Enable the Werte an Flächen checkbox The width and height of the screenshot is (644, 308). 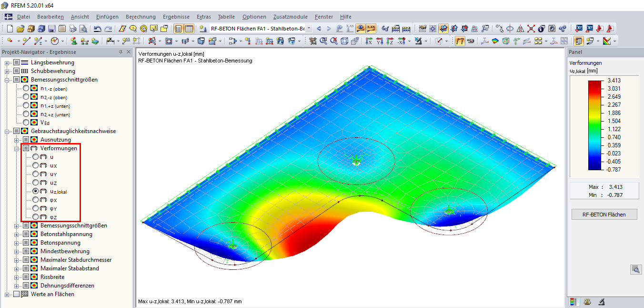coord(16,294)
